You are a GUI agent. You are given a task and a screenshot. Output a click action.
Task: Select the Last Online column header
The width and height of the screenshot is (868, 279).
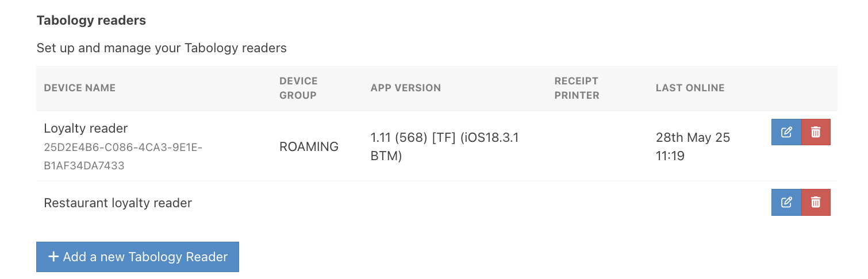click(690, 88)
